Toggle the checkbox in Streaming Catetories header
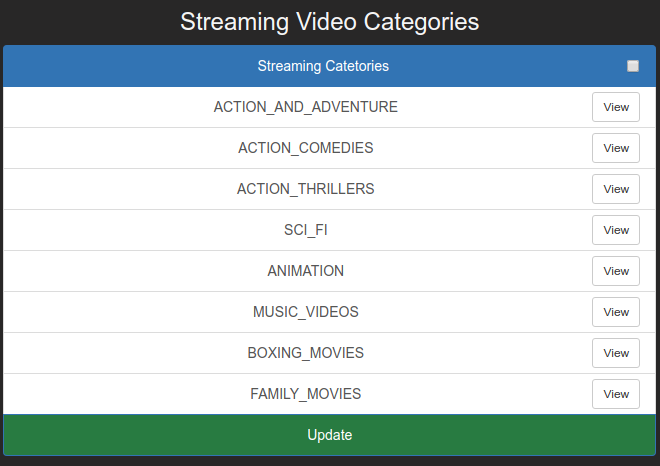This screenshot has width=660, height=466. 633,66
